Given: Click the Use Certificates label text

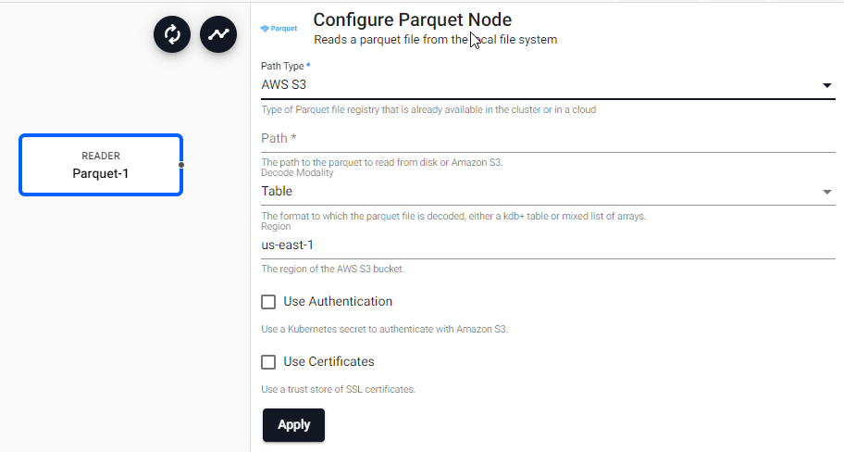Looking at the screenshot, I should [x=329, y=362].
